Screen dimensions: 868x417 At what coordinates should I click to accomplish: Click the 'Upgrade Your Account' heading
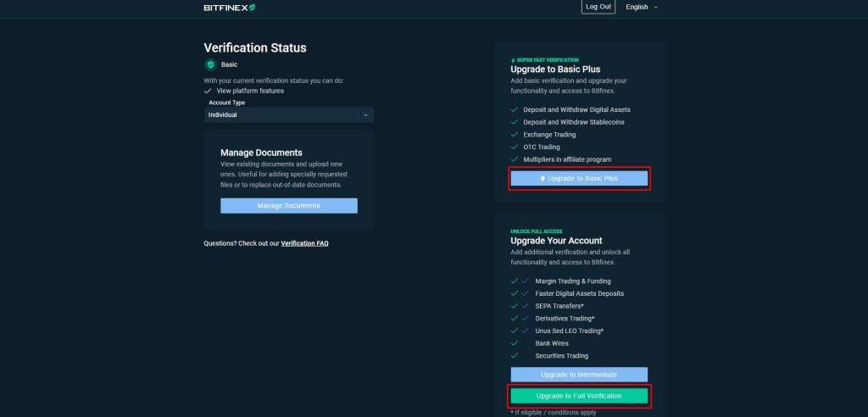(556, 241)
